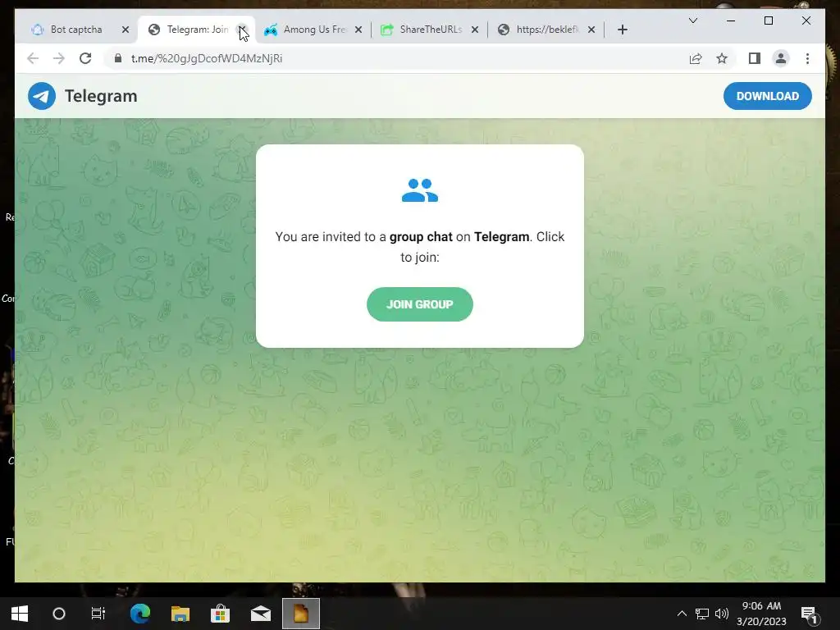The image size is (840, 630).
Task: Open File Explorer from taskbar
Action: (180, 614)
